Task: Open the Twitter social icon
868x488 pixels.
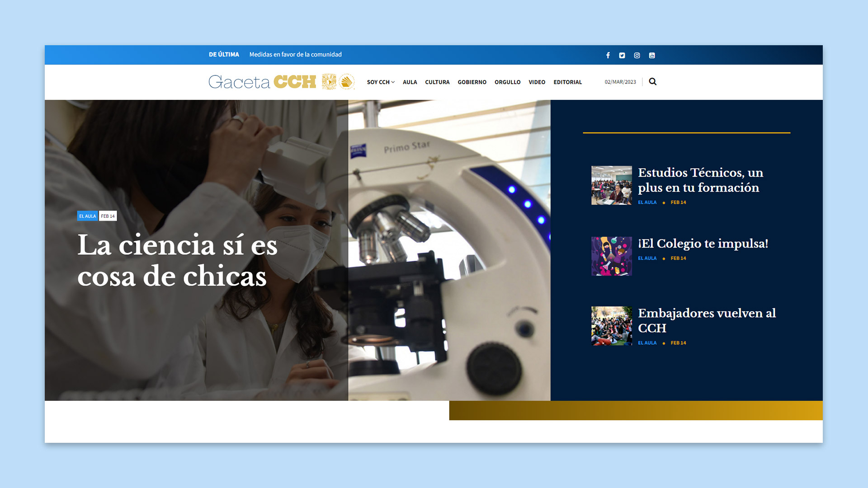Action: [622, 55]
